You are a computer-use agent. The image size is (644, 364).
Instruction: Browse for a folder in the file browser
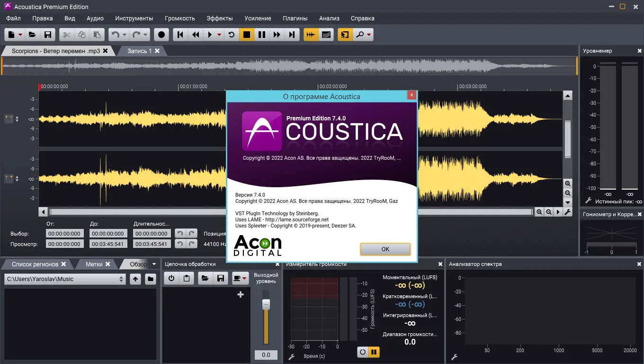pyautogui.click(x=151, y=279)
